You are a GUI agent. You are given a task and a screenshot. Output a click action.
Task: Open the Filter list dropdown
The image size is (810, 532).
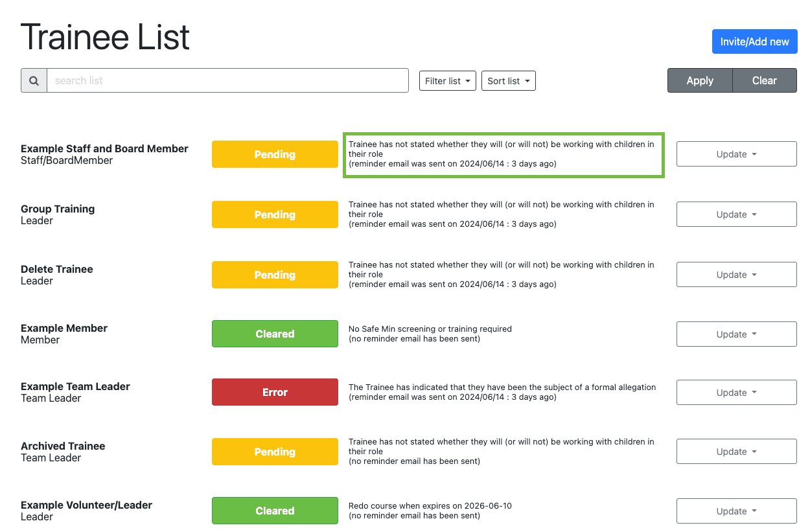click(447, 80)
